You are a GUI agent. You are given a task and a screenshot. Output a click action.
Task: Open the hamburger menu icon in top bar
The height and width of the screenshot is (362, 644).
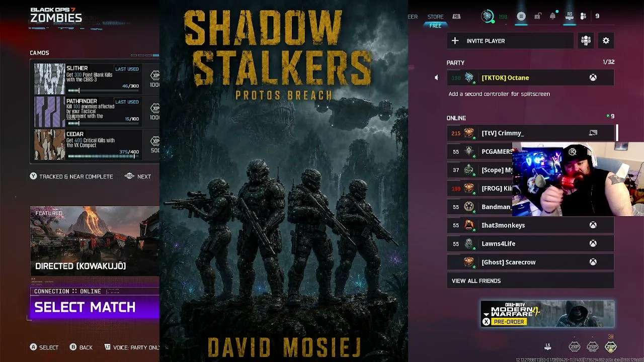coord(521,16)
